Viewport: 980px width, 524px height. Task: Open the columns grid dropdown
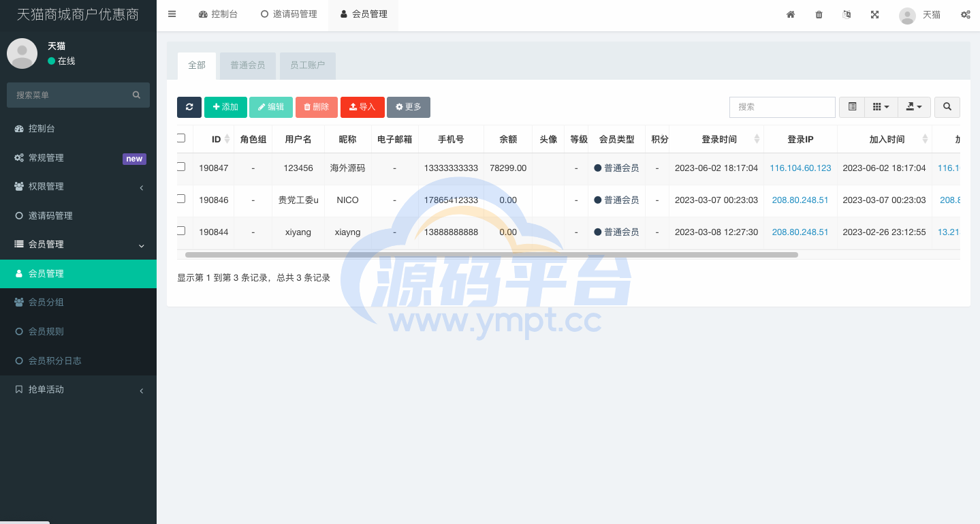click(x=881, y=107)
